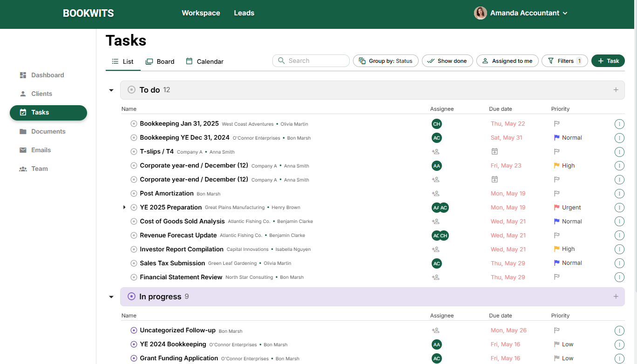
Task: Open the Group by: Status dropdown
Action: coord(386,61)
